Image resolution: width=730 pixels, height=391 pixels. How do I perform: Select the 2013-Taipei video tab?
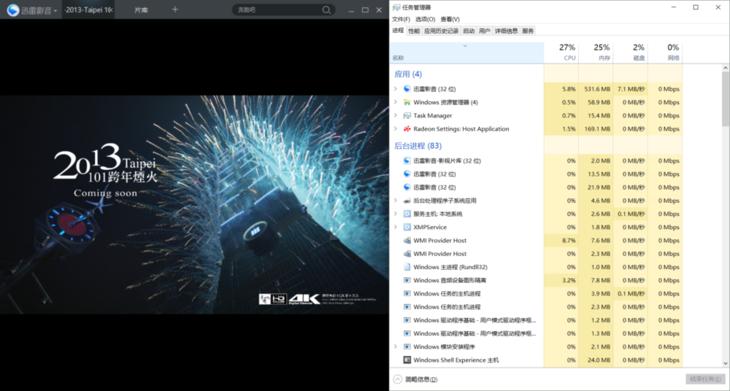[x=88, y=10]
